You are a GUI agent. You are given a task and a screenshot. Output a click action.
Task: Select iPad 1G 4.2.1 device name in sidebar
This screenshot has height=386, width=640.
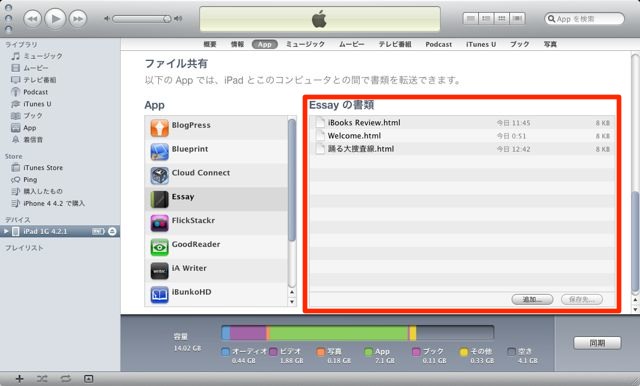(x=45, y=231)
